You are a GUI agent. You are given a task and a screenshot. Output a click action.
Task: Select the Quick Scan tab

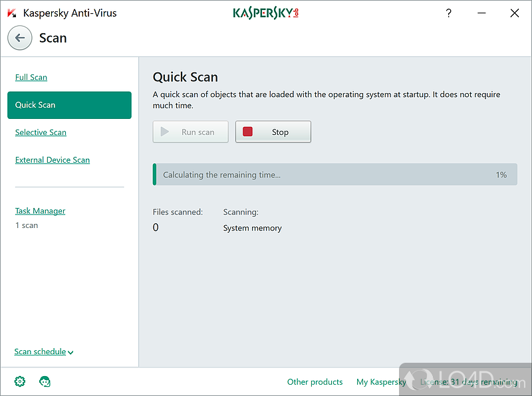pyautogui.click(x=69, y=105)
